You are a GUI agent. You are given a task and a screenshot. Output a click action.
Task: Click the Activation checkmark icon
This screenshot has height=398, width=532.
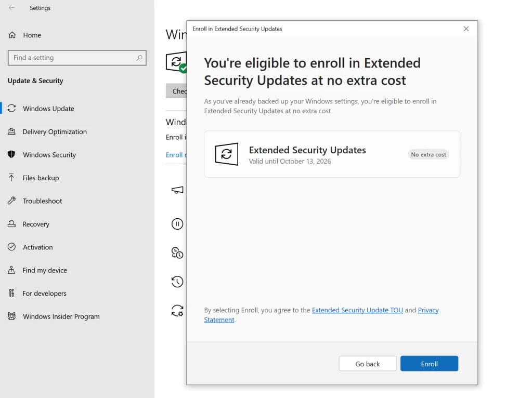click(x=11, y=247)
